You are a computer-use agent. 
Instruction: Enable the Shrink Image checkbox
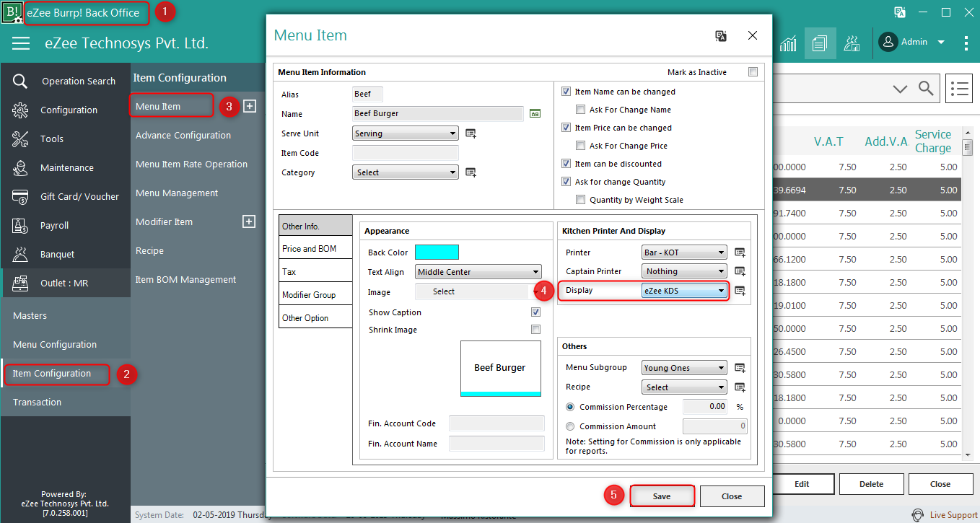click(535, 330)
